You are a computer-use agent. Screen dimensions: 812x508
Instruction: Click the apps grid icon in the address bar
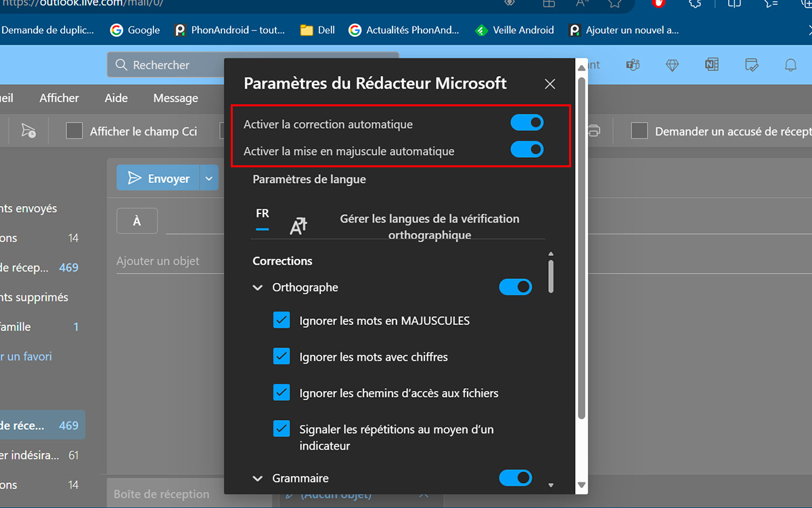click(x=549, y=3)
